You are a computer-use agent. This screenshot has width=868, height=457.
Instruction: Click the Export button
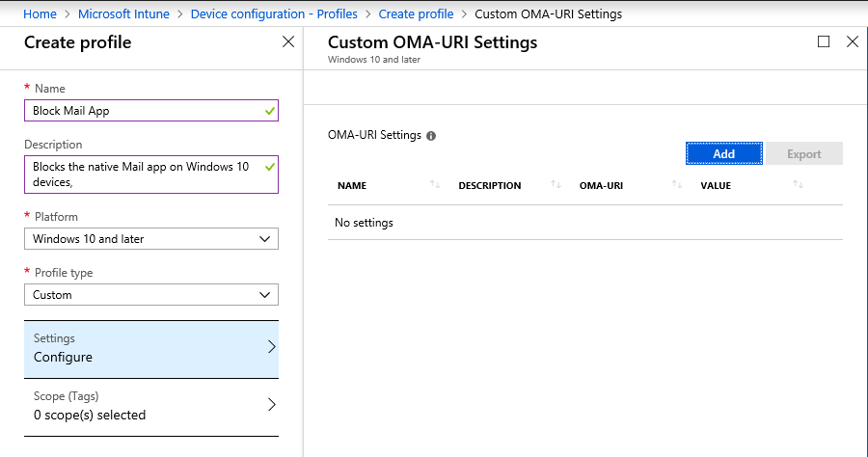pos(803,154)
